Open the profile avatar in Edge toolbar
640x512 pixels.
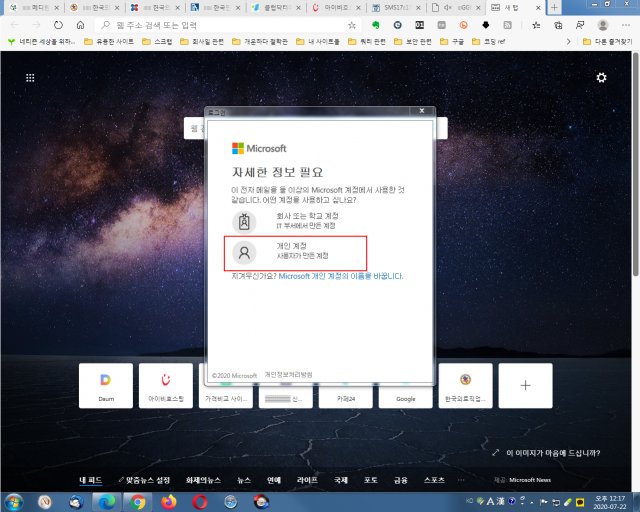[602, 25]
